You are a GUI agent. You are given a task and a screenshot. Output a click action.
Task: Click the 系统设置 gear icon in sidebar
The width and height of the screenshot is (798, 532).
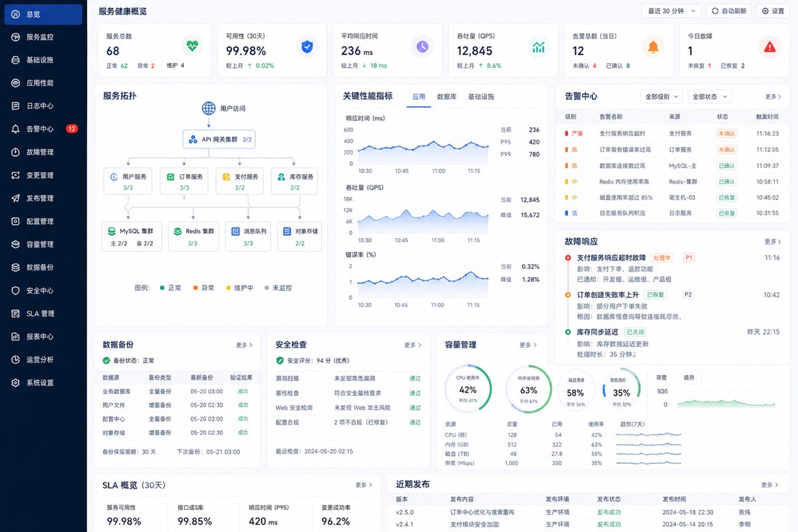click(15, 383)
